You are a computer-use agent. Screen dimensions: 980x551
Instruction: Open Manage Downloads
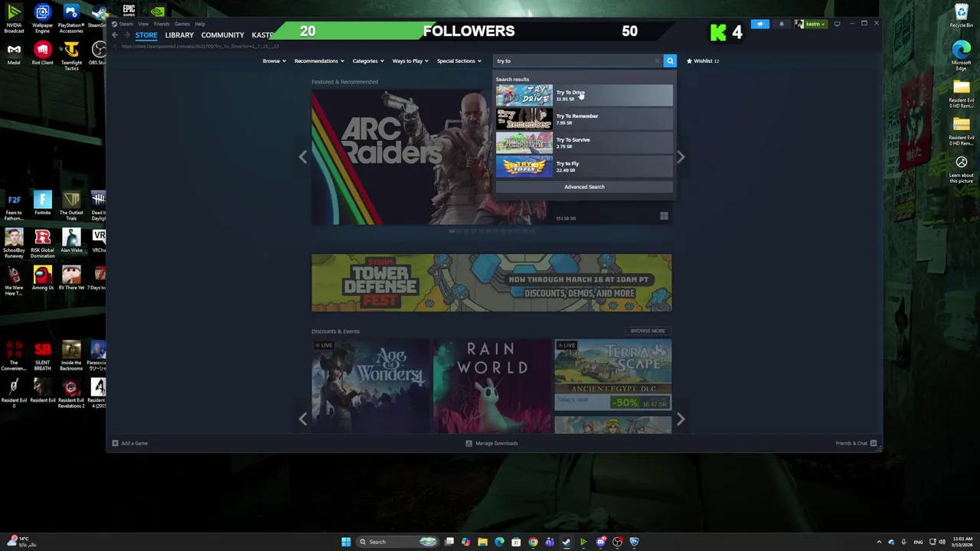[x=492, y=443]
